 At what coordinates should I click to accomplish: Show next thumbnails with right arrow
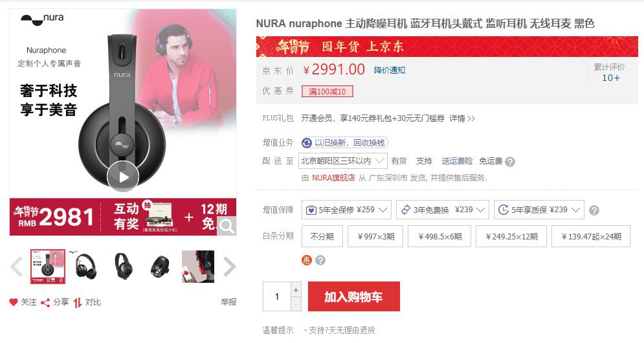click(x=229, y=266)
